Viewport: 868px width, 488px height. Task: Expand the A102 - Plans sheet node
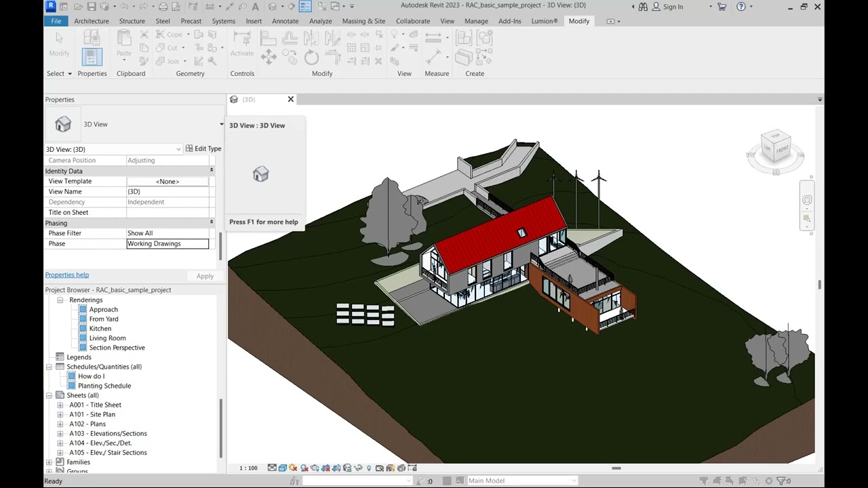pyautogui.click(x=60, y=424)
